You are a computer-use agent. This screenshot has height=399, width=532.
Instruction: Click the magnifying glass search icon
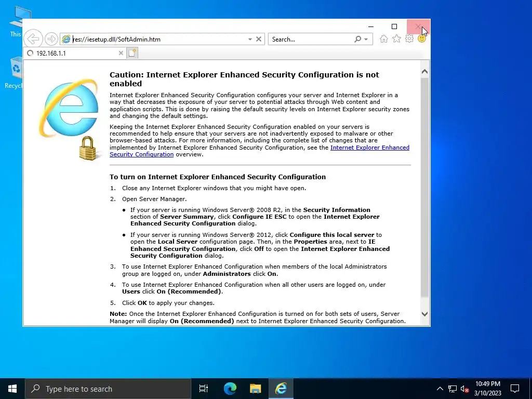click(357, 39)
